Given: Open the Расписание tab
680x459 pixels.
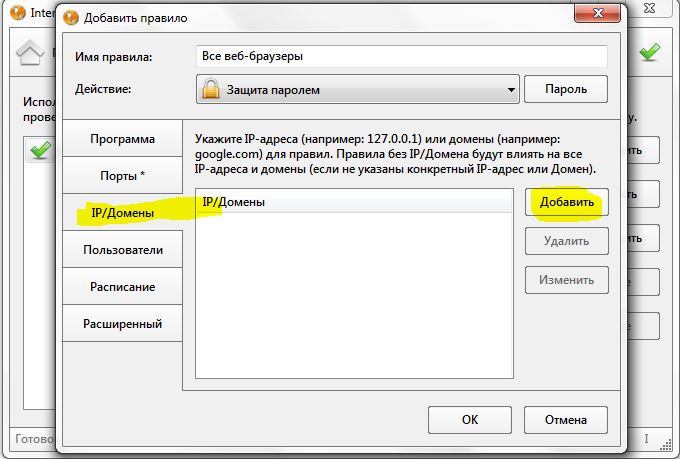Looking at the screenshot, I should pos(122,286).
